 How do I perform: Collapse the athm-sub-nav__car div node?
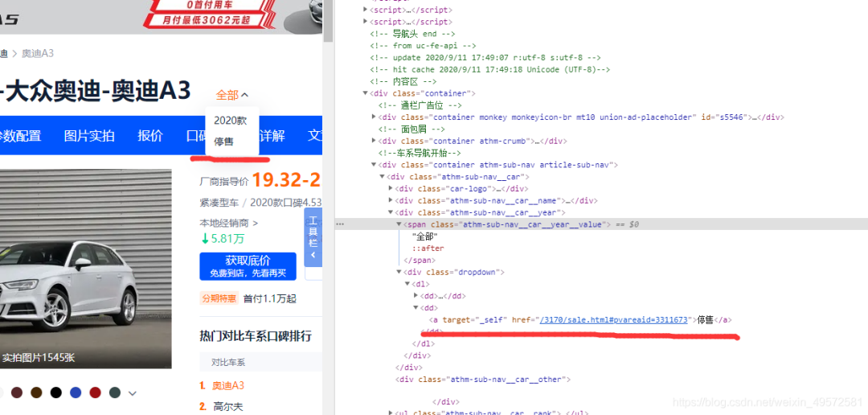point(383,177)
